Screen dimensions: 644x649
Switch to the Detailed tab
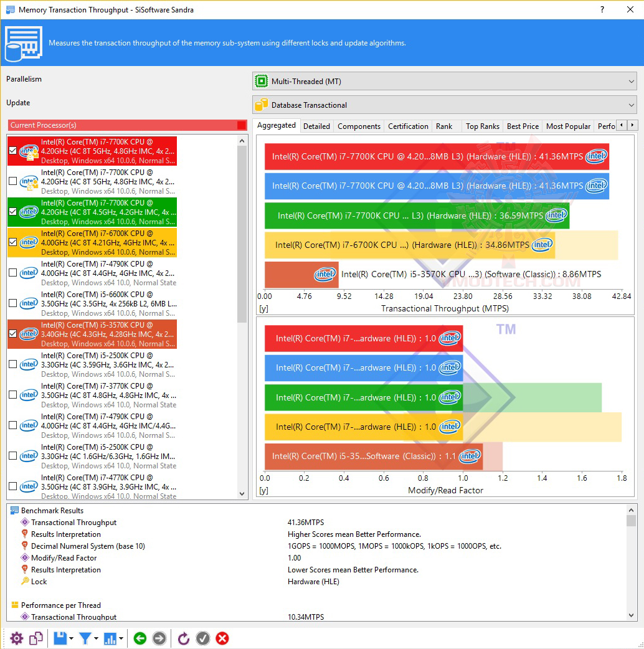(x=316, y=126)
